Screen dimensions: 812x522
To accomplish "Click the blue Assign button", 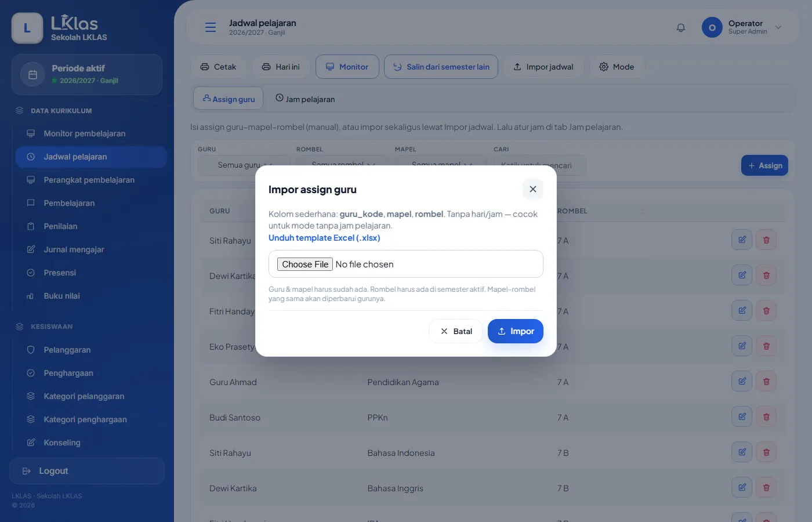I will [x=764, y=165].
